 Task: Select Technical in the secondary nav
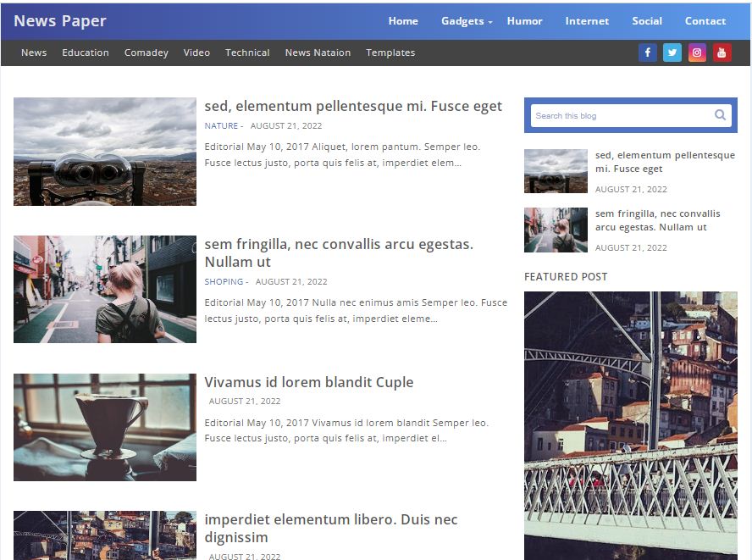pyautogui.click(x=247, y=53)
